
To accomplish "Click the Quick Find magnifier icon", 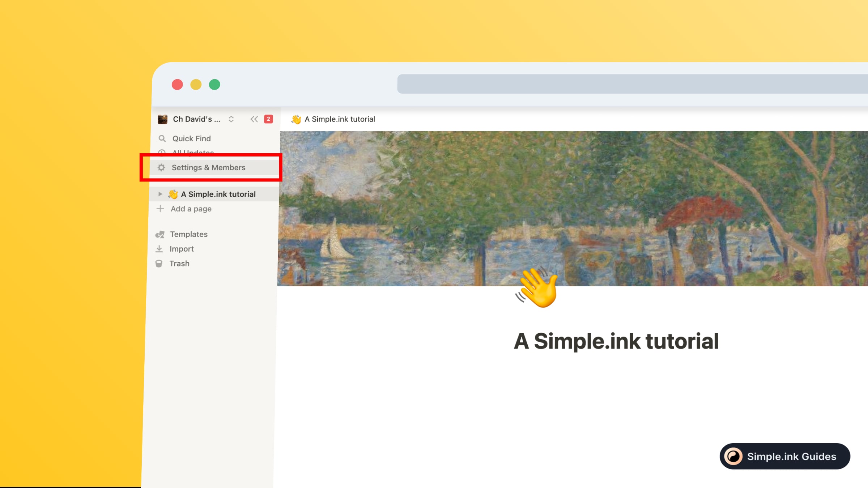I will pos(162,138).
